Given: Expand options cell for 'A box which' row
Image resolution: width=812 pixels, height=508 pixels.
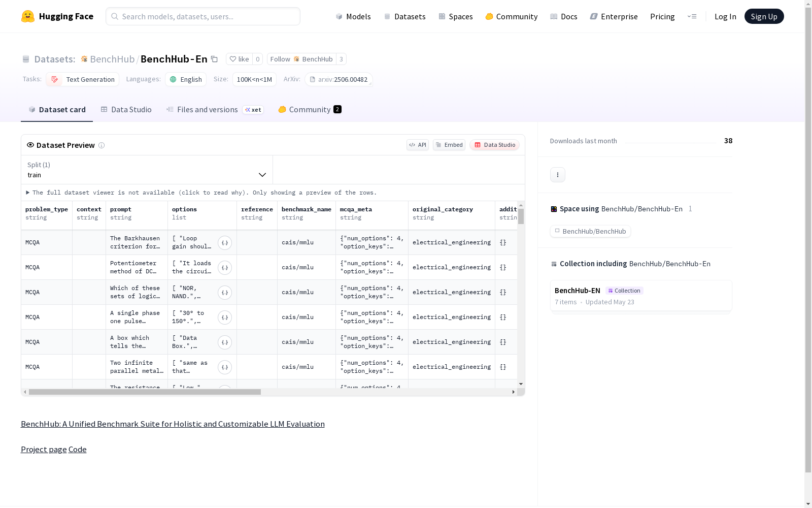Looking at the screenshot, I should 225,342.
